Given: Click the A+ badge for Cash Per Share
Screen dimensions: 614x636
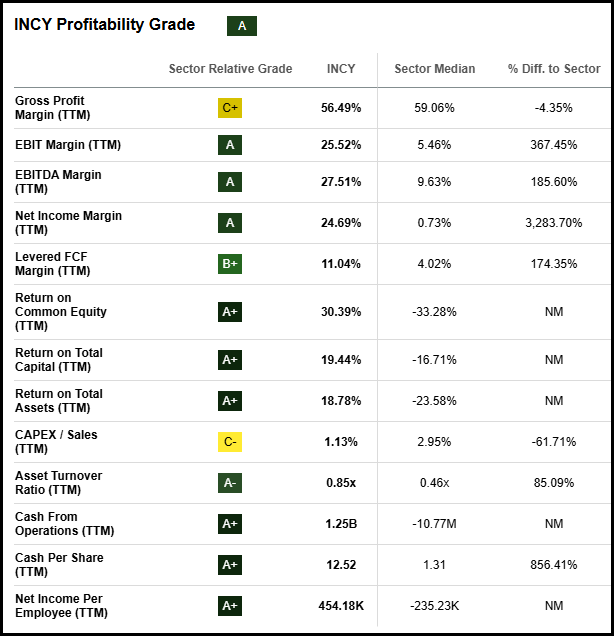Looking at the screenshot, I should click(230, 565).
